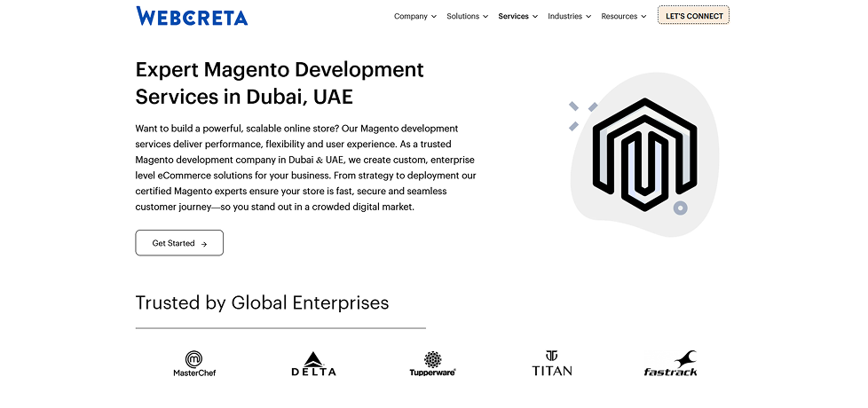Click the Trusted by Global Enterprises heading

coord(262,303)
